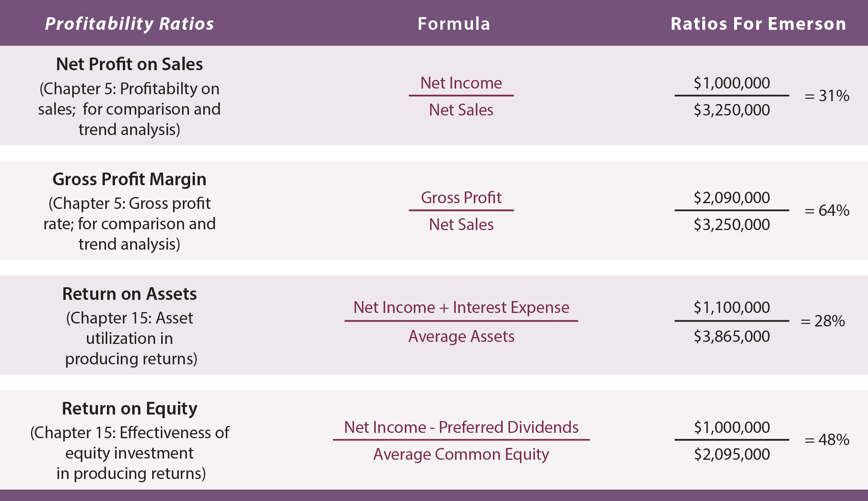
Task: Click the Average Common Equity denominator
Action: click(461, 454)
